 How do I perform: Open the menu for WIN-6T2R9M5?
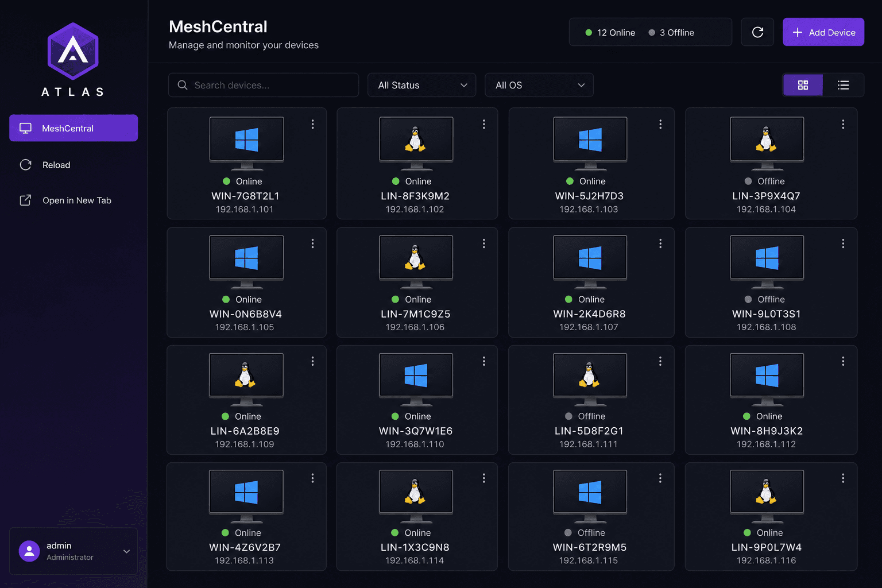tap(660, 478)
